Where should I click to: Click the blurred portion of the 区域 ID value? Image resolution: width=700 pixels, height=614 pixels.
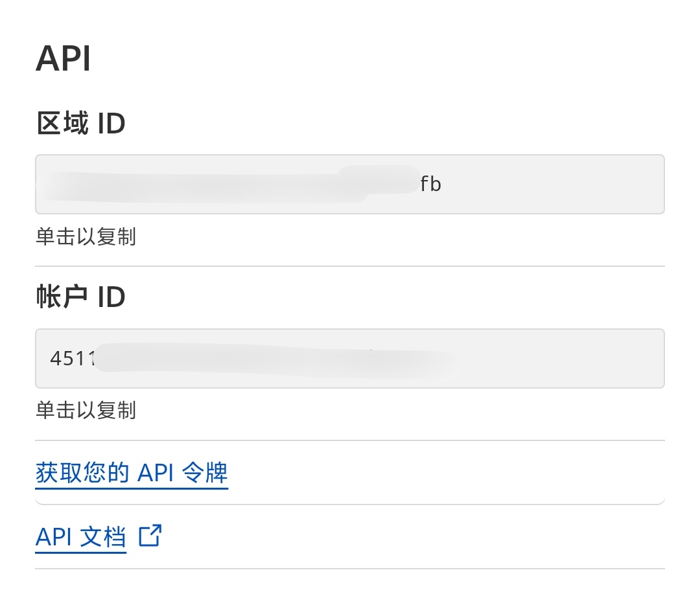tap(227, 185)
